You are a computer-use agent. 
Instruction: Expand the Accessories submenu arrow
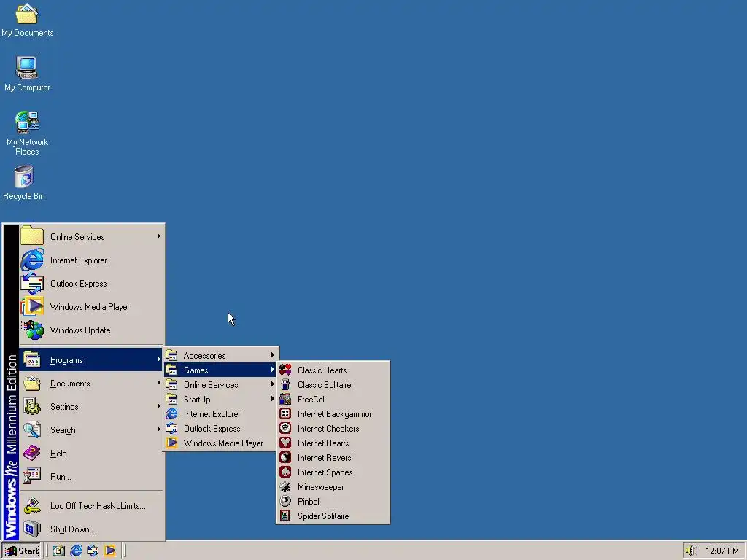[x=273, y=355]
